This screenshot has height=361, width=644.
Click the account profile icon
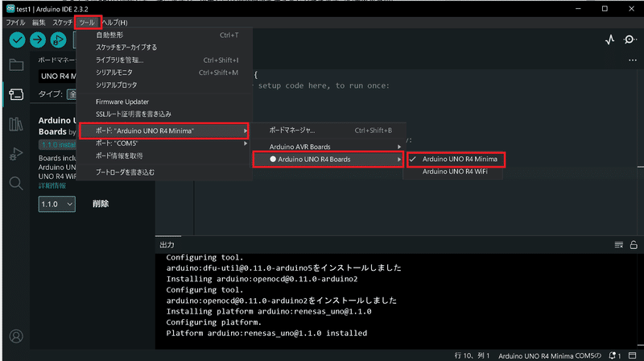click(x=16, y=335)
